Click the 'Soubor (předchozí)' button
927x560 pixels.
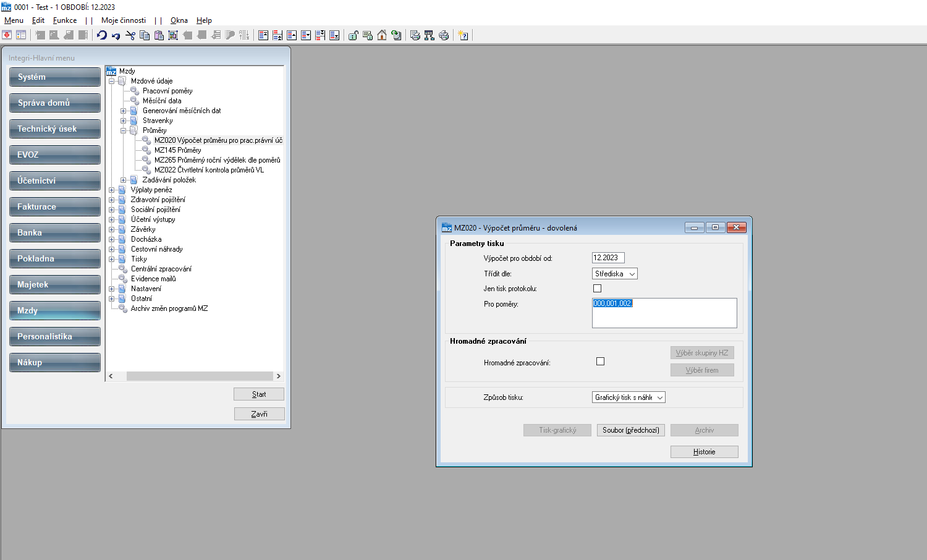tap(631, 430)
